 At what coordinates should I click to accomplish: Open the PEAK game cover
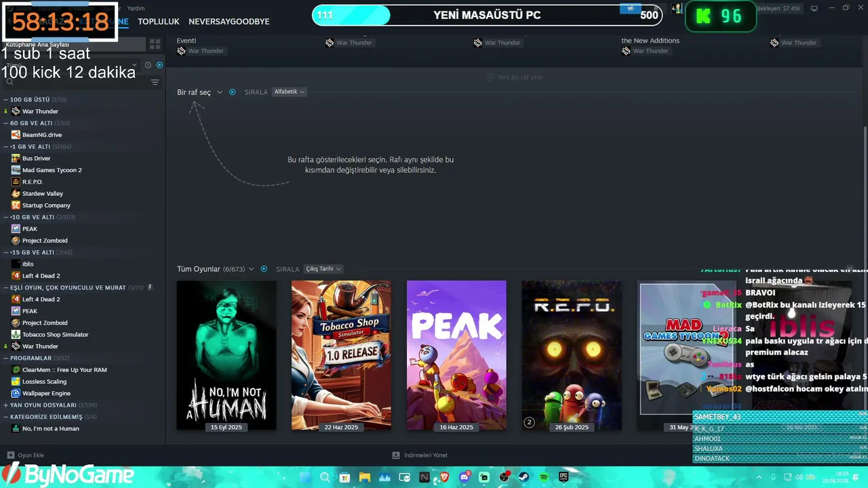click(456, 355)
